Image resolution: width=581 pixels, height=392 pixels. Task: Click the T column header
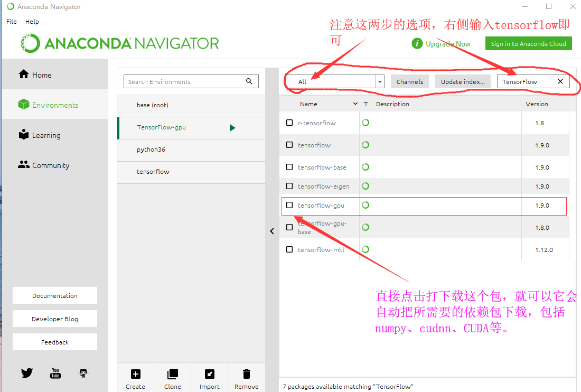tap(366, 104)
